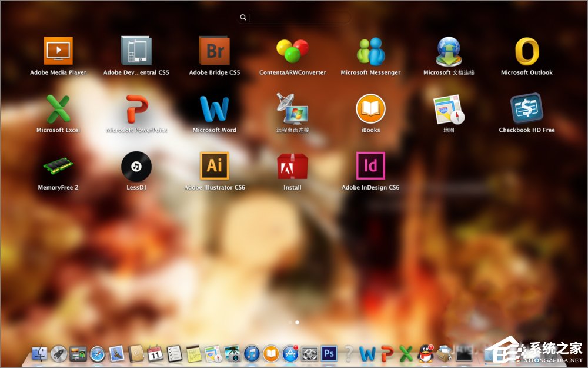588x368 pixels.
Task: Launch LessDJ music app
Action: click(x=136, y=167)
